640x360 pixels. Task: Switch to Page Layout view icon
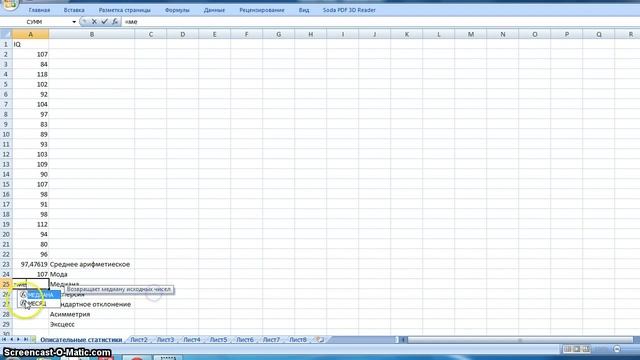pos(577,349)
